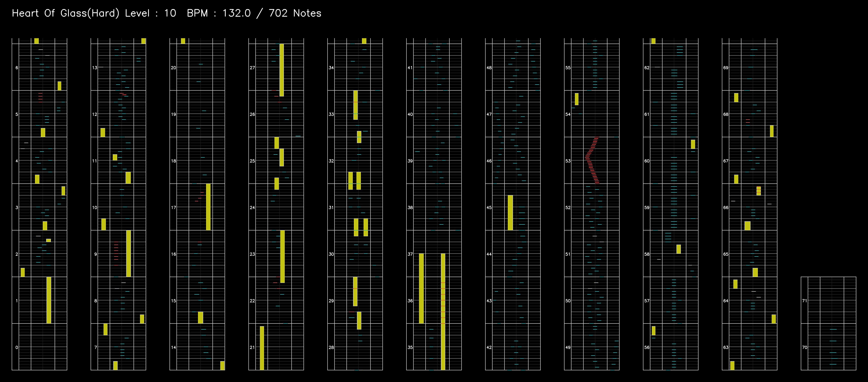The width and height of the screenshot is (868, 382).
Task: Click measure number 3 label
Action: pos(17,207)
